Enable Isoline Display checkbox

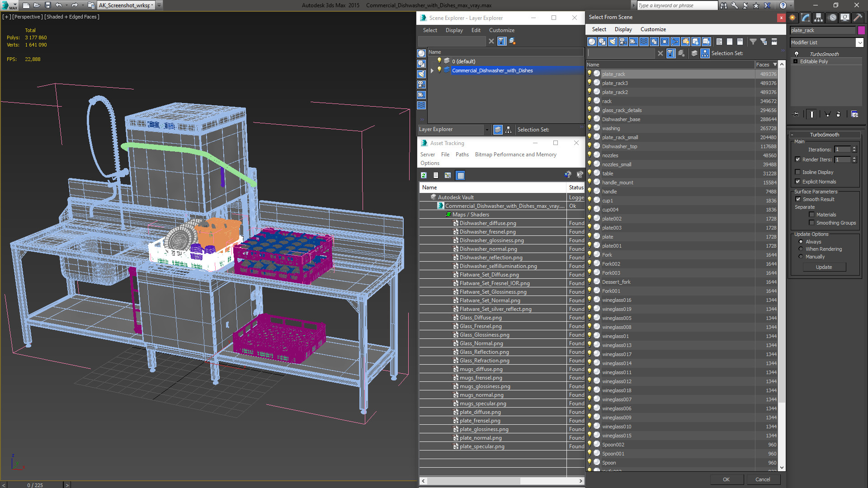pyautogui.click(x=798, y=172)
